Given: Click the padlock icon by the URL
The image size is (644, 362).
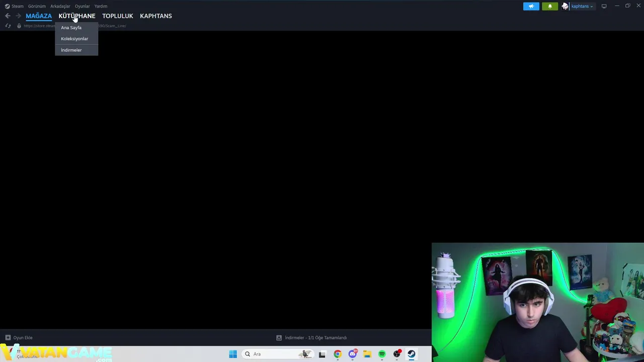Looking at the screenshot, I should pyautogui.click(x=19, y=26).
